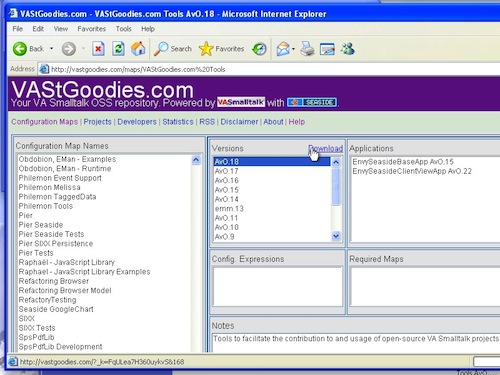Click down arrow of Versions list scrollbar
Screen dimensions: 500x375
(x=336, y=236)
